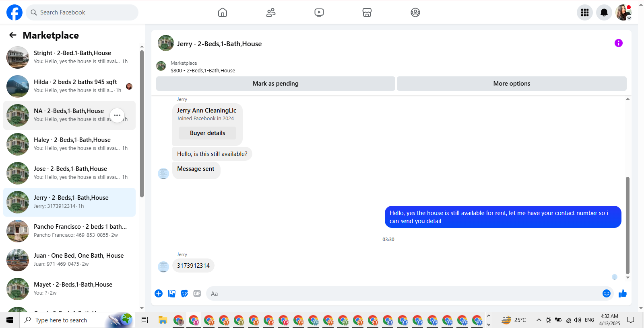644x328 pixels.
Task: Click Juan listing thumbnail
Action: click(18, 260)
